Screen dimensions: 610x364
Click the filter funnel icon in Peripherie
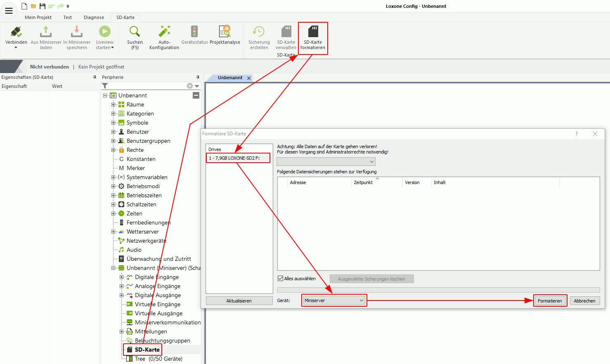105,86
